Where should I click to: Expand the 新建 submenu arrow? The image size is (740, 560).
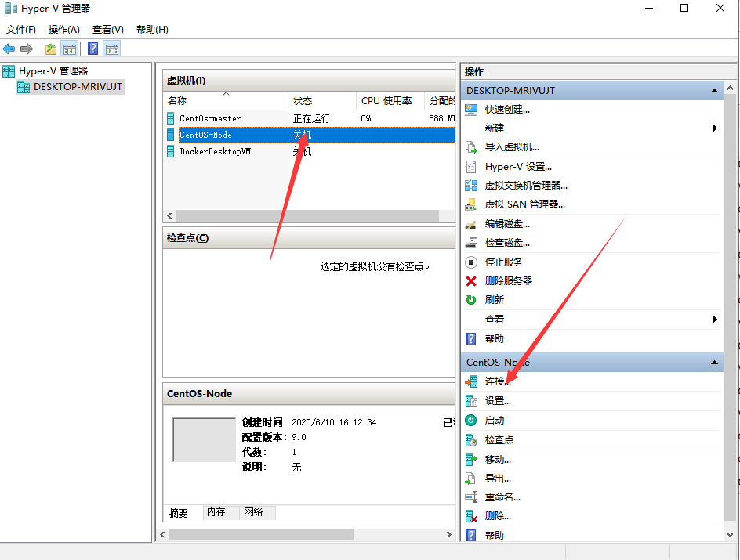pos(715,128)
